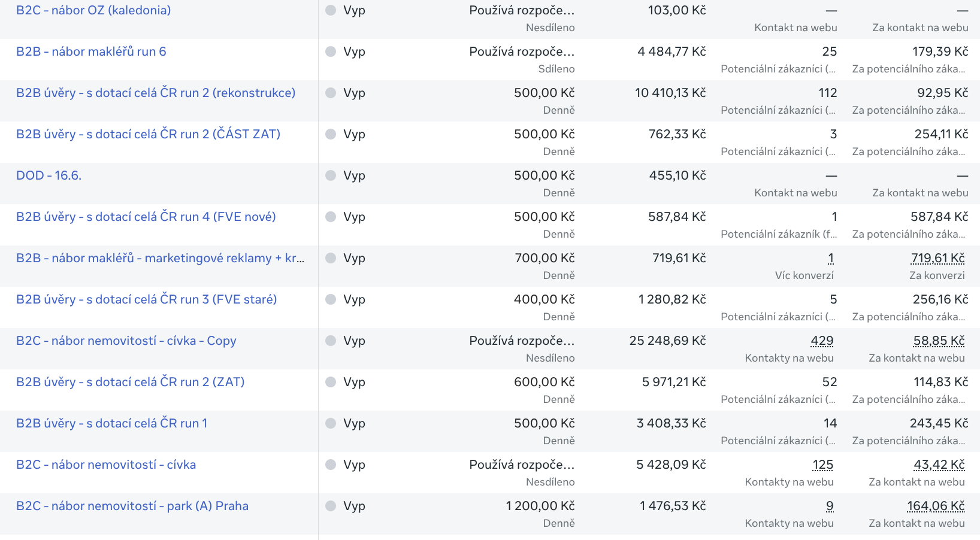Click the underlined 125 results value
The image size is (980, 540).
(x=823, y=465)
